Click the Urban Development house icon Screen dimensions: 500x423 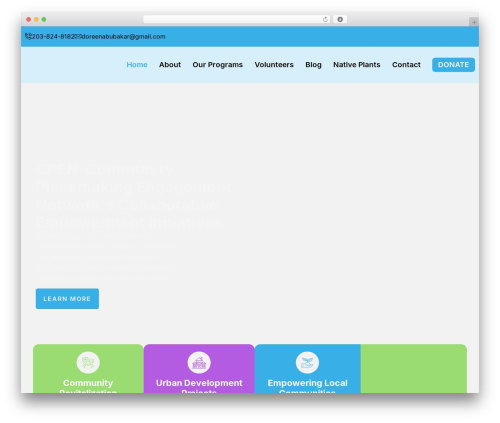point(199,362)
